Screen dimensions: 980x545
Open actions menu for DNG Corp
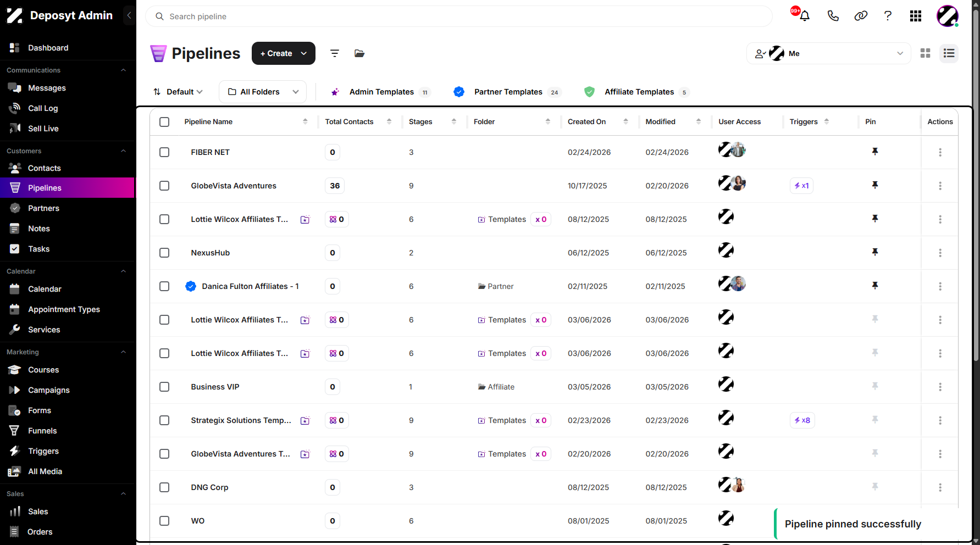tap(940, 487)
